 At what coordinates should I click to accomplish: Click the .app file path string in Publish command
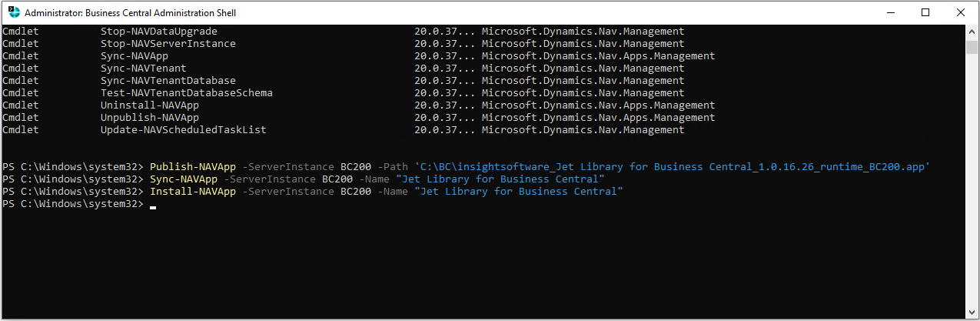[673, 167]
